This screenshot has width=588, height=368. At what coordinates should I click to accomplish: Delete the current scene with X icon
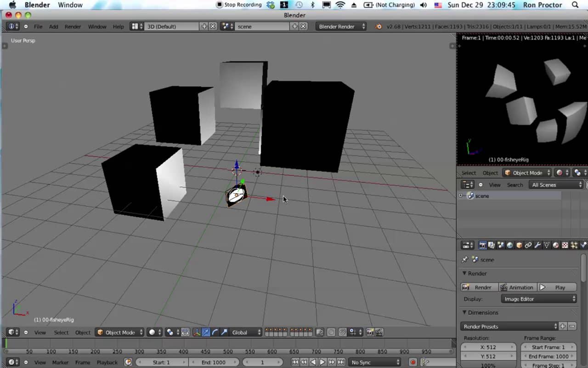tap(303, 26)
